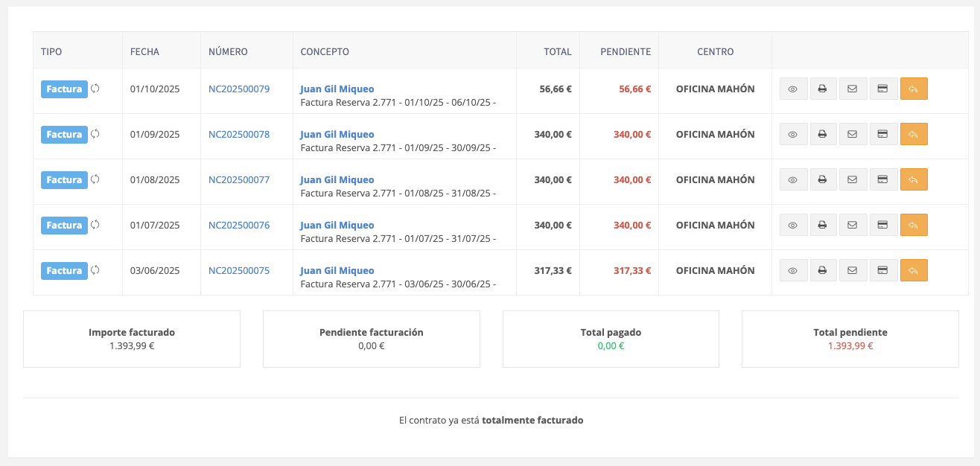Open invoice number NC202500075 link

(239, 270)
